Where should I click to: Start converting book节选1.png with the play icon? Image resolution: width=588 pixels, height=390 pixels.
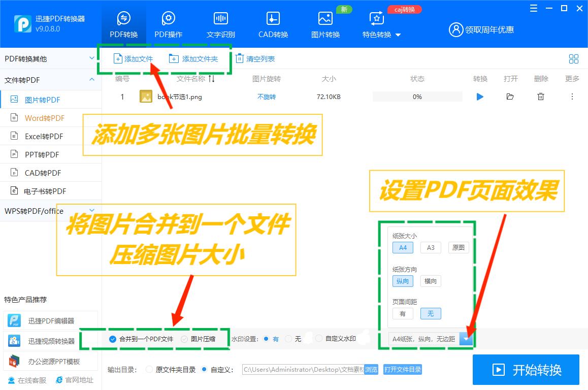(x=480, y=96)
